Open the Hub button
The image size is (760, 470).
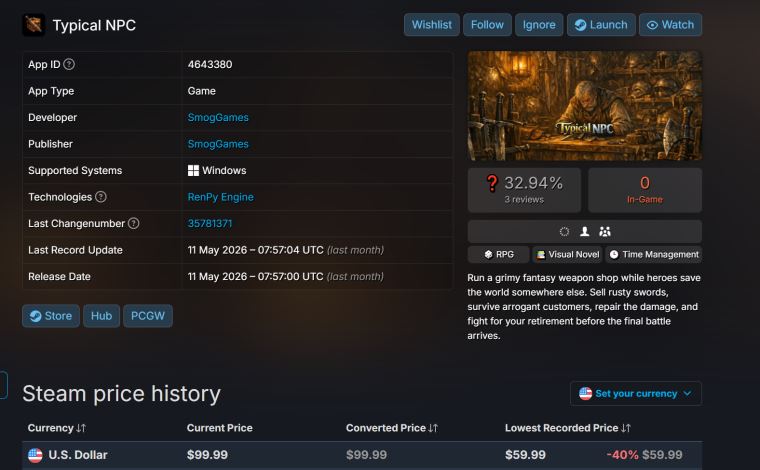point(101,316)
